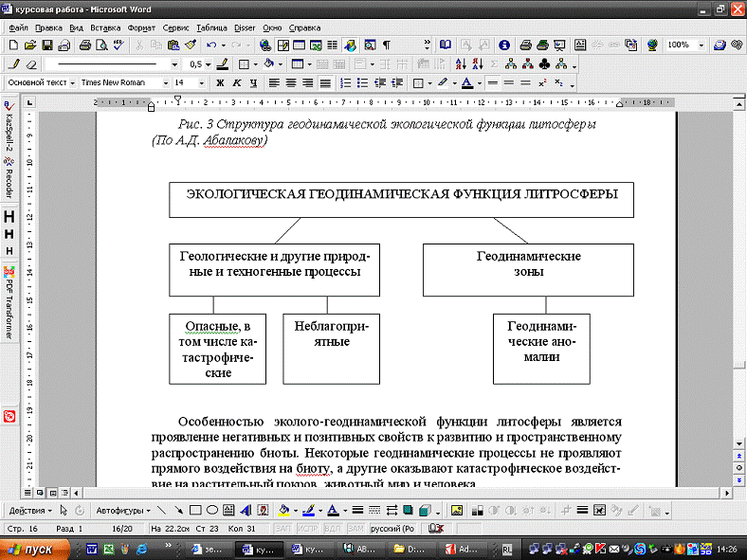The width and height of the screenshot is (747, 560).
Task: Pick the Rectangle shape in Drawing toolbar
Action: tap(195, 510)
